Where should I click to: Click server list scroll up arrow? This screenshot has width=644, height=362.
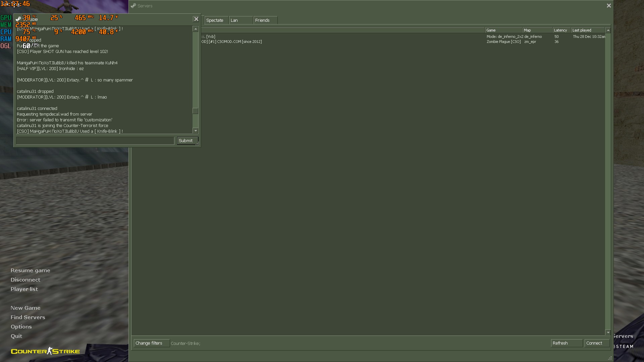pos(608,30)
